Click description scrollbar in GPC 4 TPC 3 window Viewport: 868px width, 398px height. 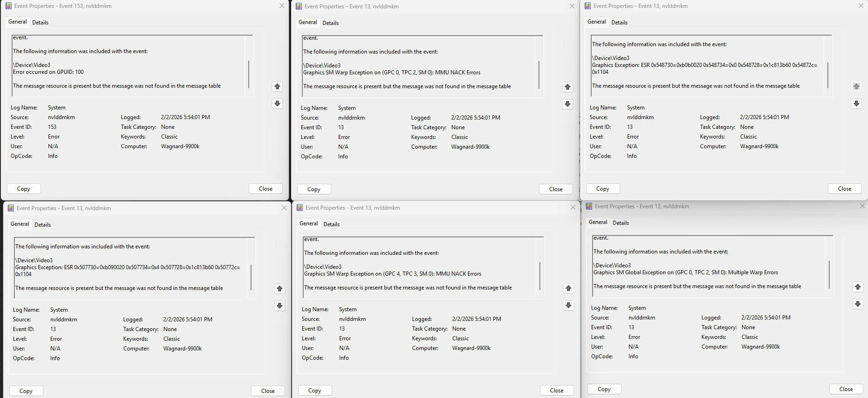tap(540, 276)
